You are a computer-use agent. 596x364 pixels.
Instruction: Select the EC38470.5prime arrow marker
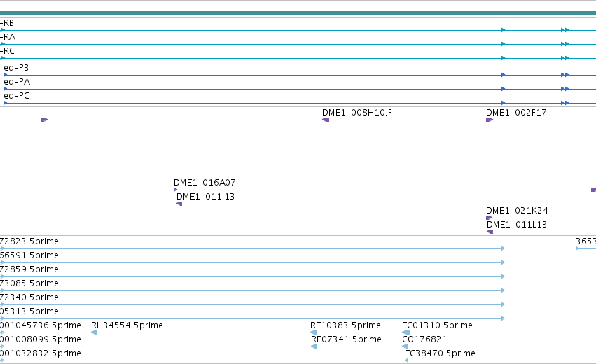click(x=407, y=360)
